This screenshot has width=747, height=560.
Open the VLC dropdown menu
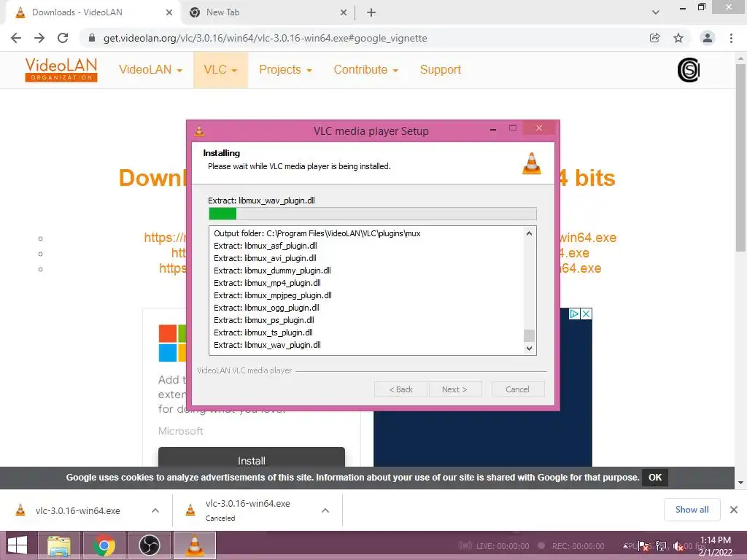[220, 70]
